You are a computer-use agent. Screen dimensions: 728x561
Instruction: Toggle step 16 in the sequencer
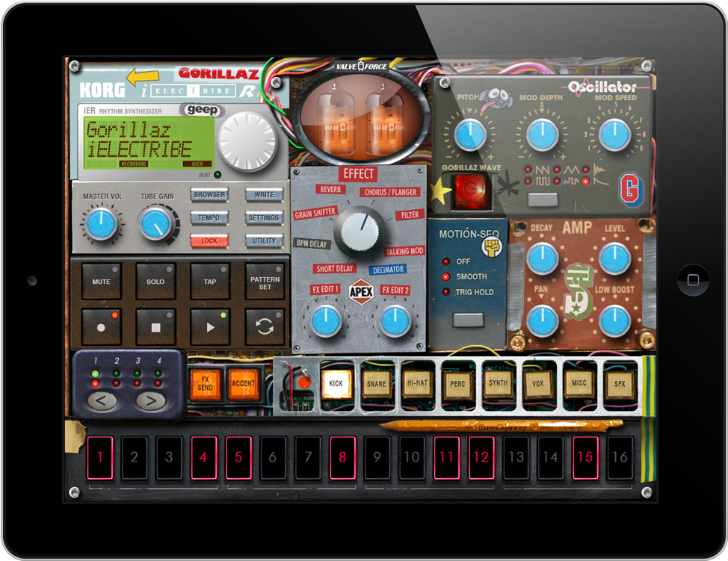click(620, 457)
